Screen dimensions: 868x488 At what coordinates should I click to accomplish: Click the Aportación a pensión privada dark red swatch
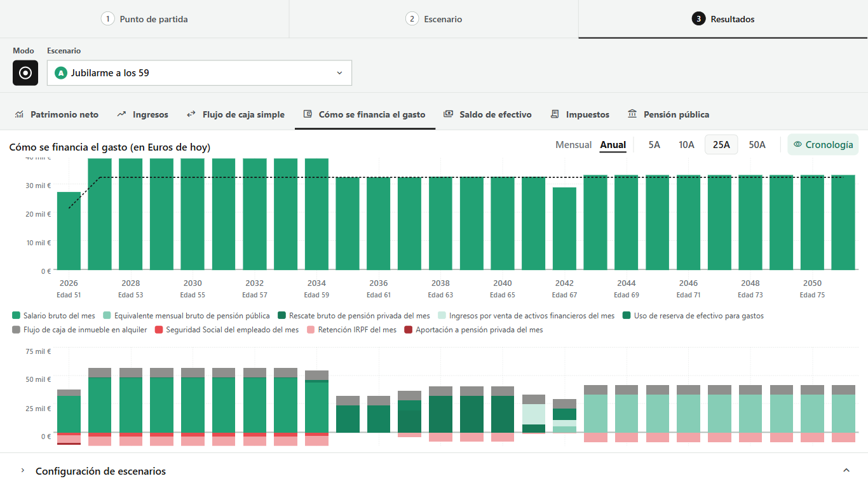click(x=409, y=330)
